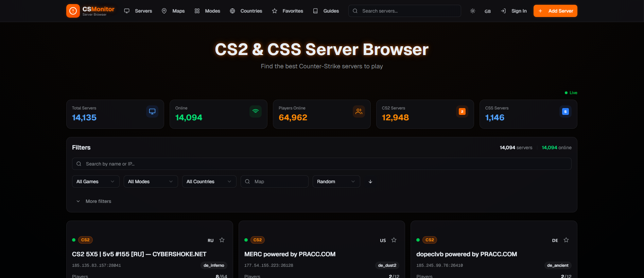Click the CSS Servers blue badge icon

565,111
